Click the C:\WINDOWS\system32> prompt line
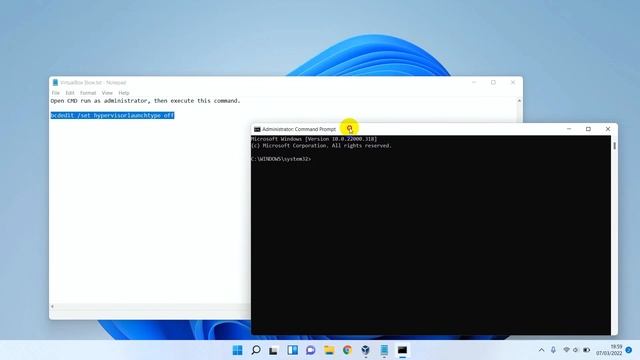 point(281,159)
